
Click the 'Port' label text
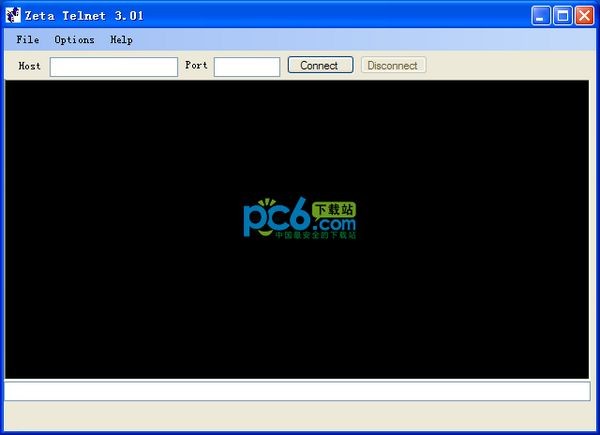(x=196, y=65)
